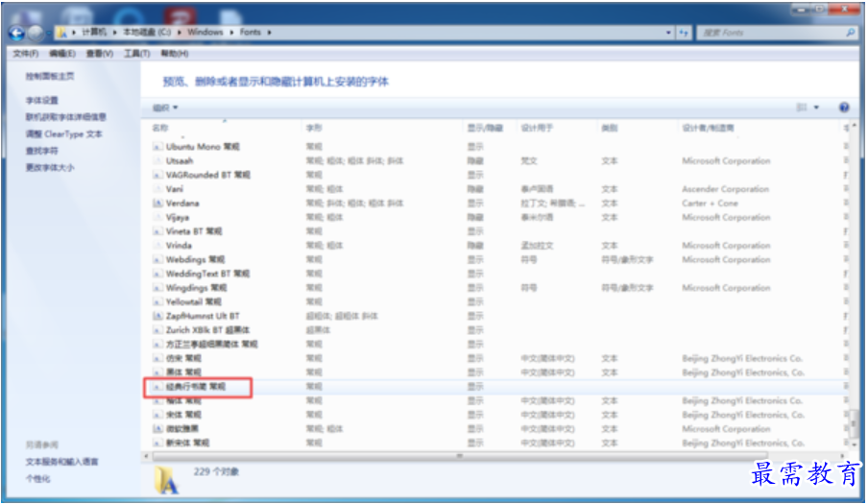Click the folder icon in the address bar
Image resolution: width=868 pixels, height=504 pixels.
pyautogui.click(x=62, y=33)
